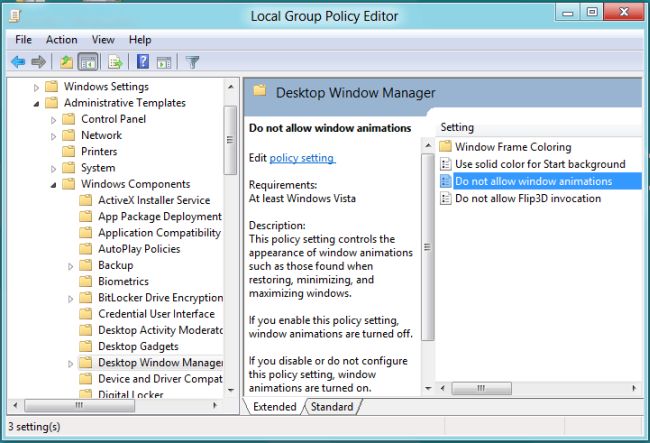The height and width of the screenshot is (443, 650).
Task: Click the Filter funnel toolbar icon
Action: (x=192, y=62)
